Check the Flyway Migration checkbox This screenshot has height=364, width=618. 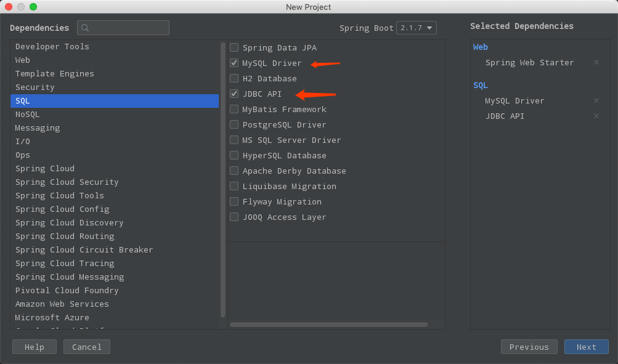point(234,201)
